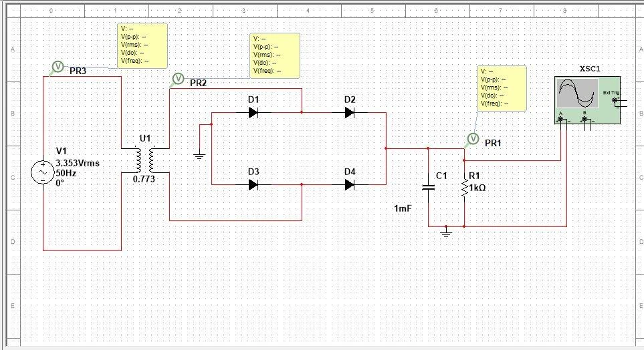
Task: Open the XSC1 oscilloscope instrument
Action: click(x=587, y=100)
